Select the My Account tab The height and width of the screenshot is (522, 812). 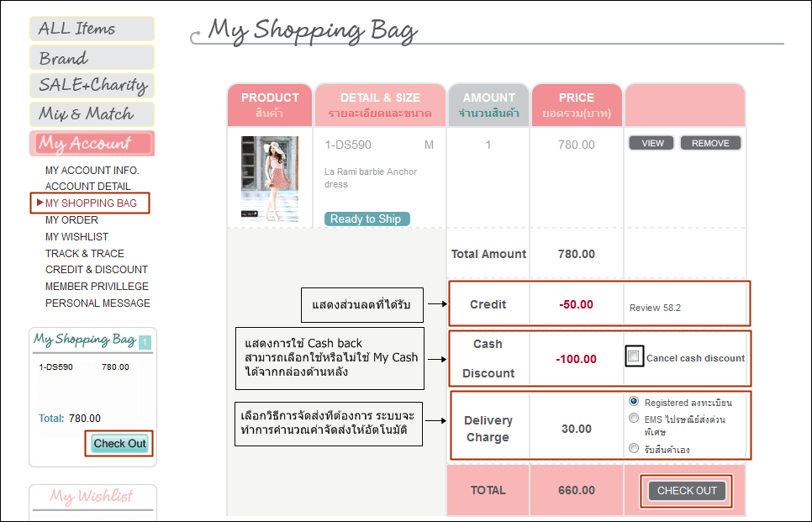coord(92,144)
